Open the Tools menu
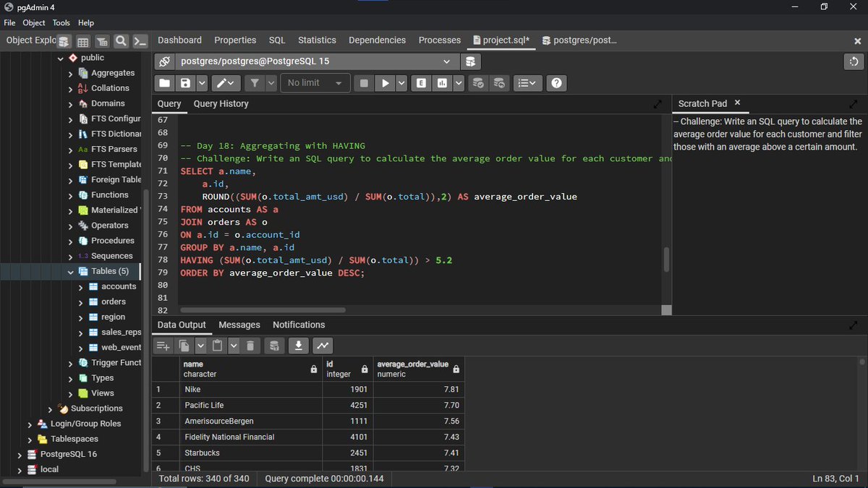The image size is (868, 488). [61, 22]
